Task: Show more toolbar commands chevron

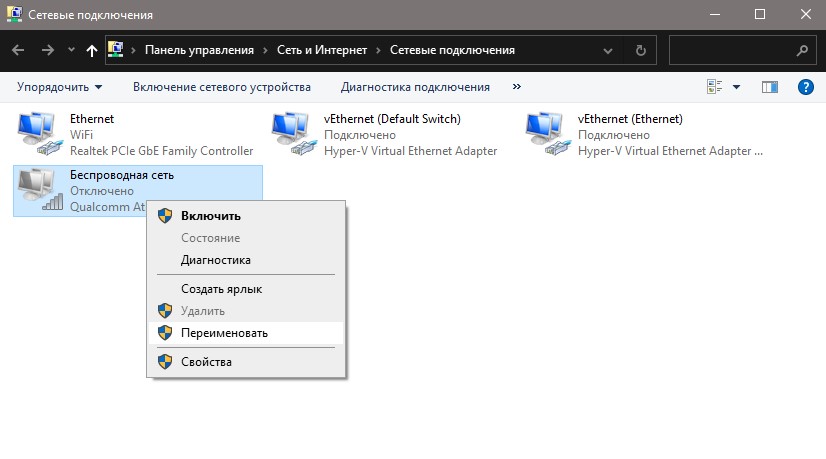Action: coord(517,86)
